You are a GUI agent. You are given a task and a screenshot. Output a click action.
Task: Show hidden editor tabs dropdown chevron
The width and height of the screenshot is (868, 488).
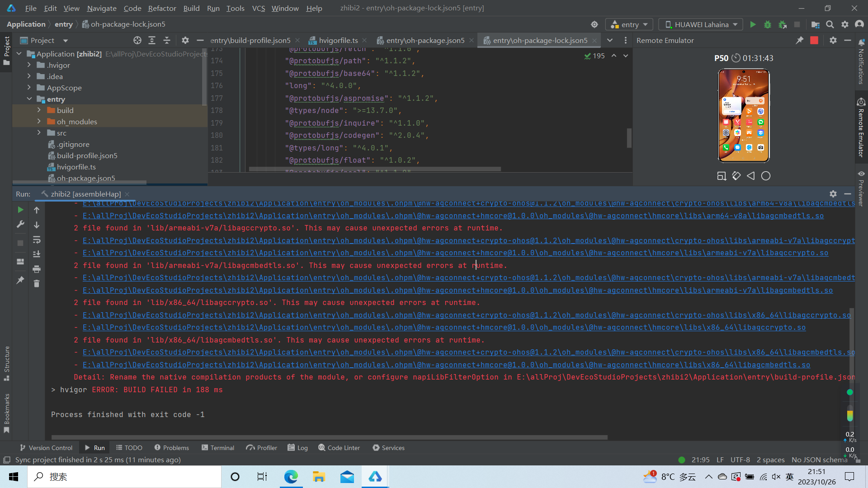(x=610, y=40)
